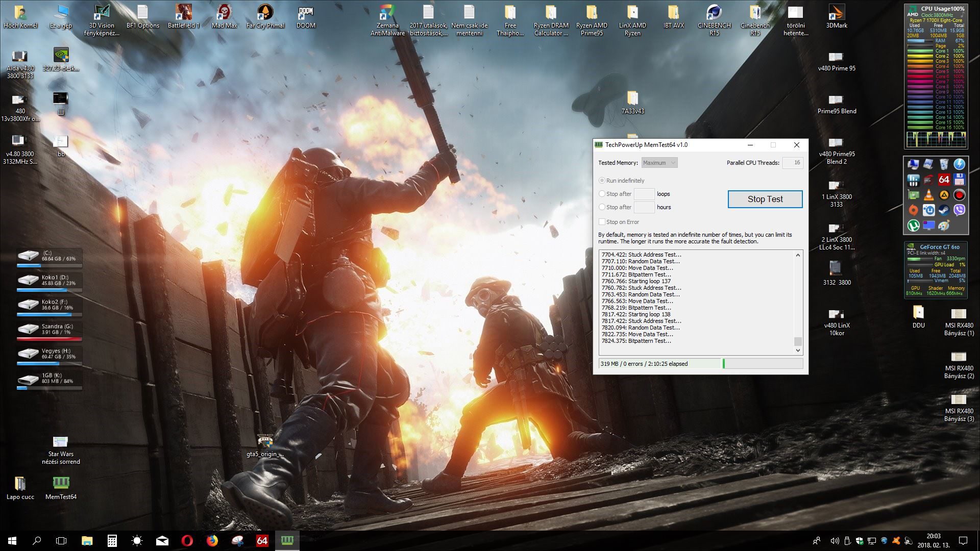
Task: Open the Far Cry Primal desktop shortcut
Action: 265,17
